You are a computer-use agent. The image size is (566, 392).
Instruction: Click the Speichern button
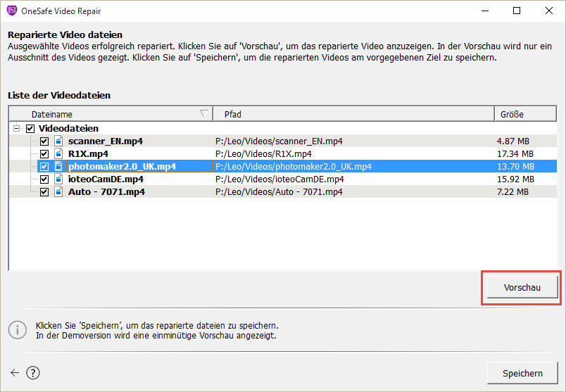(x=522, y=373)
